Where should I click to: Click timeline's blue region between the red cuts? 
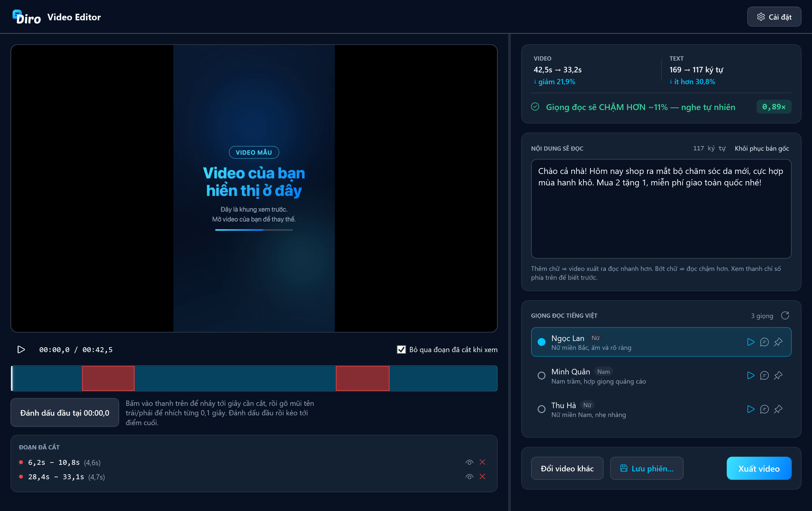(x=235, y=378)
